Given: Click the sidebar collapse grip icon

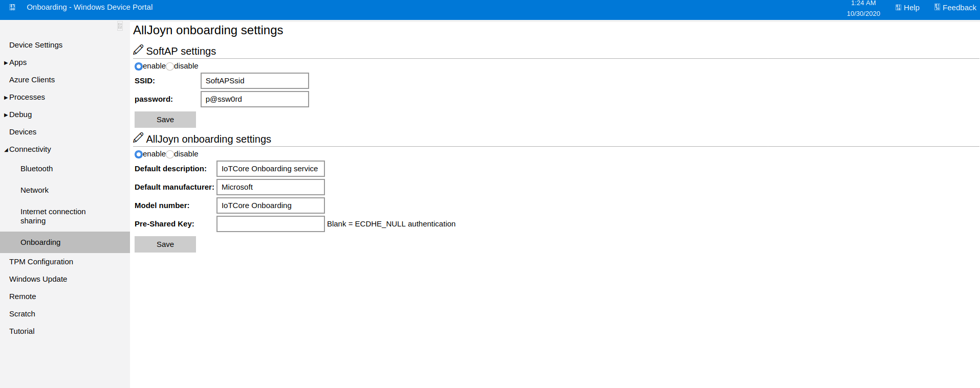Looking at the screenshot, I should 120,26.
